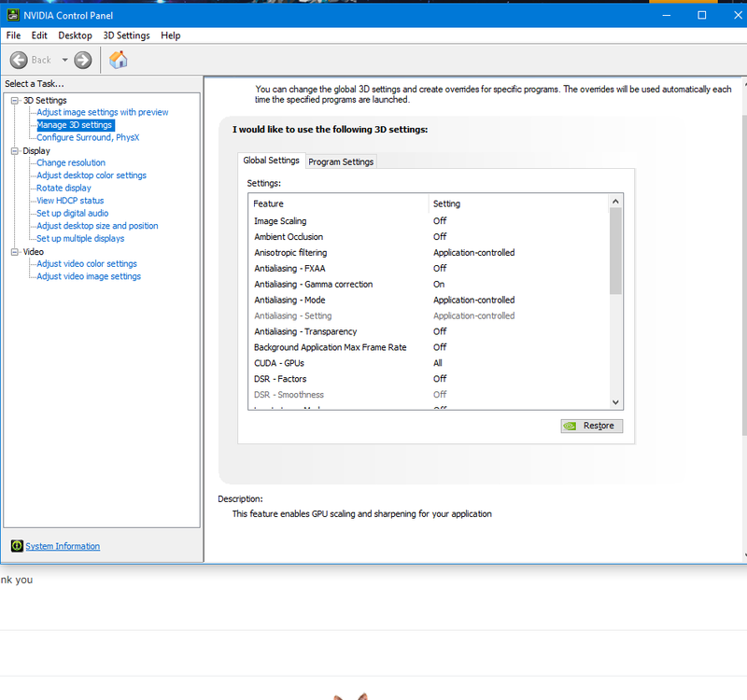Screen dimensions: 747x700
Task: Select the Antialiasing - Transparency row
Action: click(429, 331)
